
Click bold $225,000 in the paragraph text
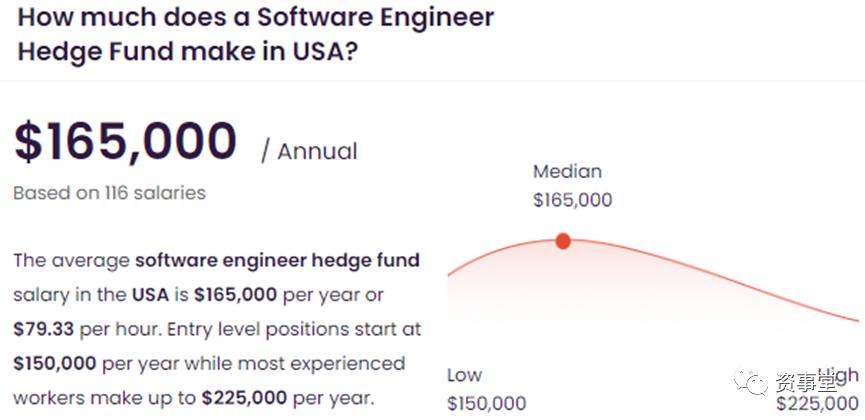click(x=246, y=397)
